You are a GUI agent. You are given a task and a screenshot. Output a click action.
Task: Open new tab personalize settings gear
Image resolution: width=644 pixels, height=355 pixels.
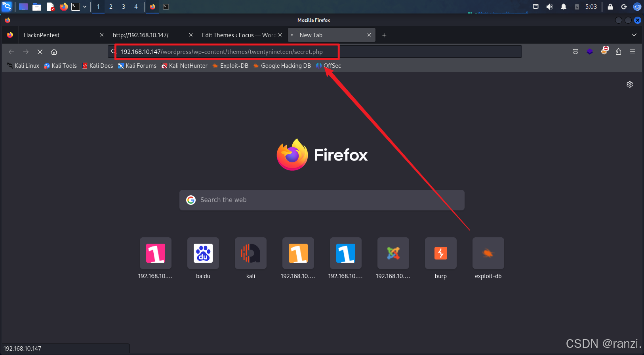click(630, 84)
